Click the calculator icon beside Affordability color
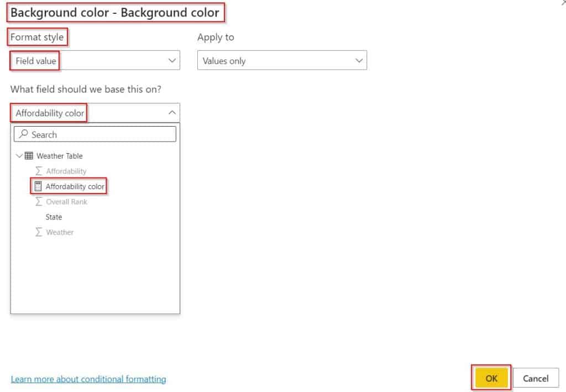This screenshot has width=566, height=392. (x=38, y=186)
